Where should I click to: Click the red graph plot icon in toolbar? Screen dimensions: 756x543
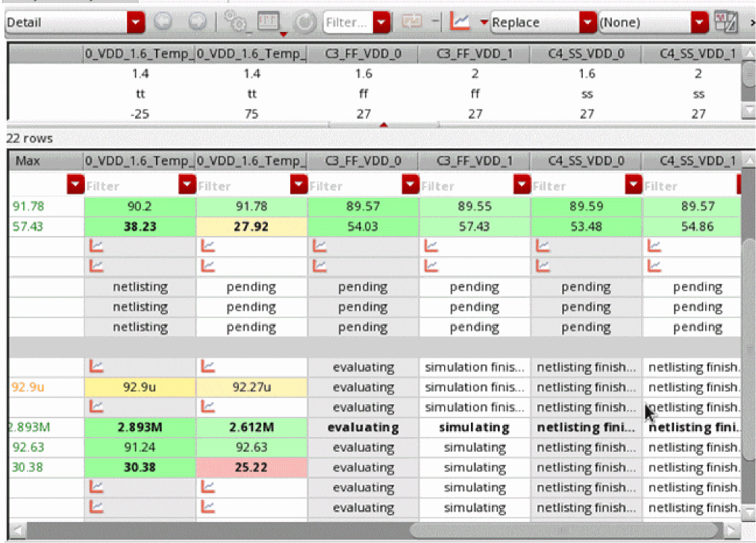[460, 21]
